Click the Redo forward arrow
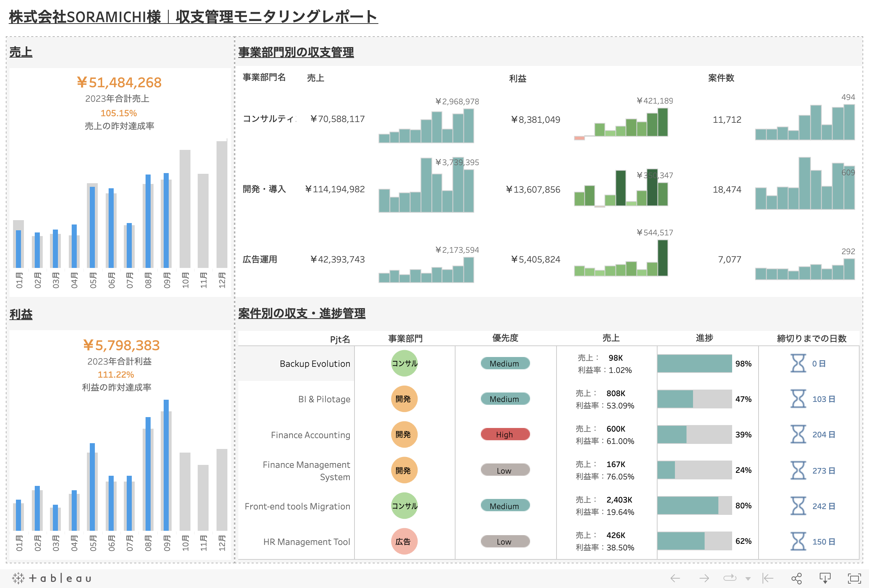 pyautogui.click(x=704, y=579)
